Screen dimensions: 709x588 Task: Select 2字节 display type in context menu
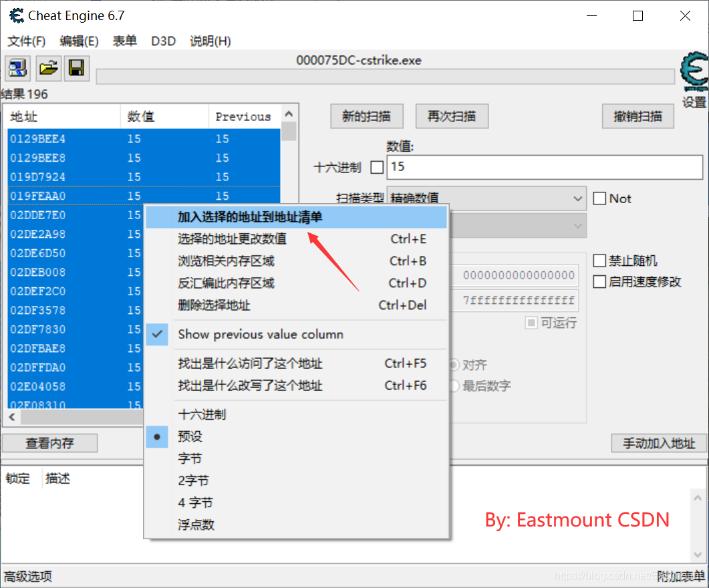coord(296,481)
